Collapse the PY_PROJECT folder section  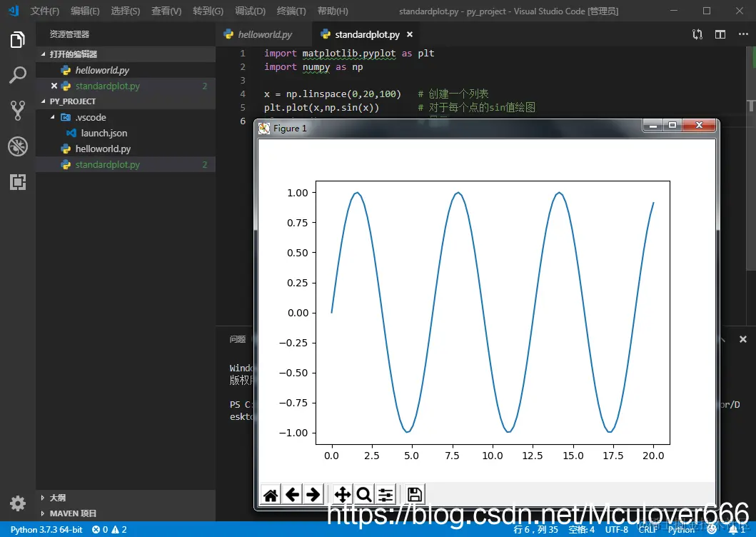[43, 101]
